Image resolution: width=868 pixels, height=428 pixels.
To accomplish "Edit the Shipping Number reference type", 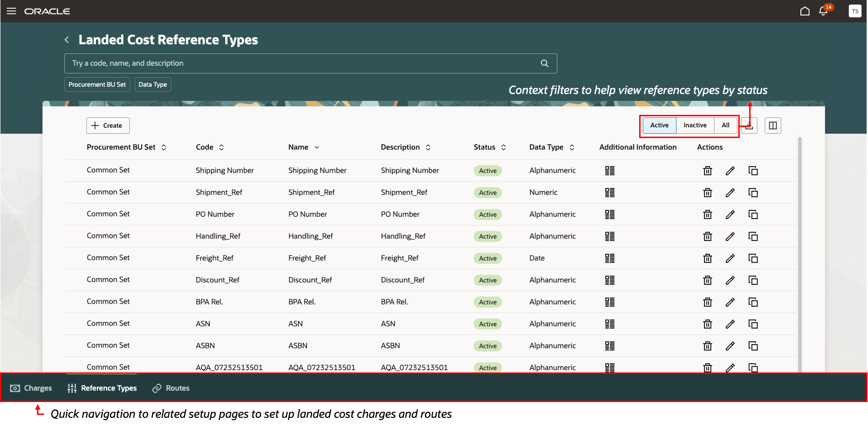I will (x=730, y=171).
